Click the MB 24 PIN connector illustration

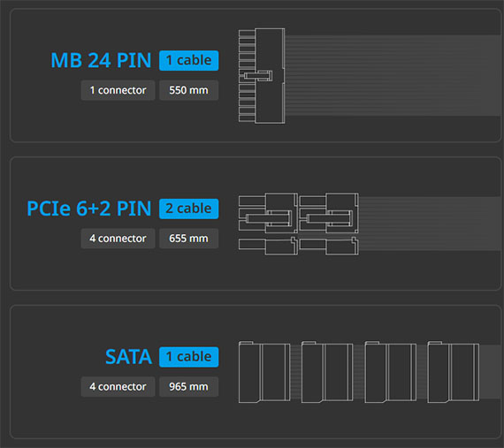(x=262, y=76)
